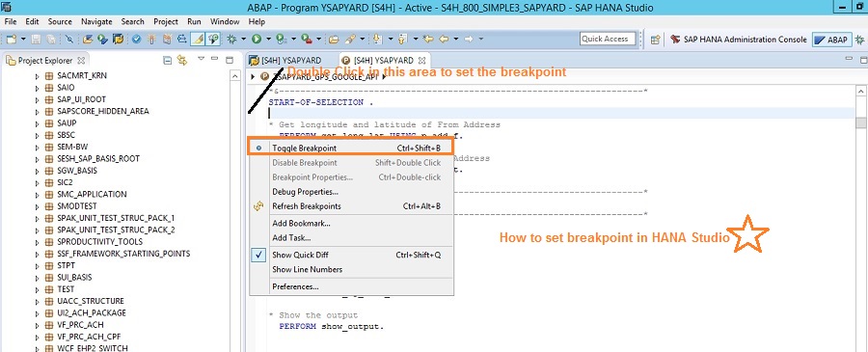The width and height of the screenshot is (868, 352).
Task: Open the Project Explorer View Menu triangle
Action: tap(201, 59)
